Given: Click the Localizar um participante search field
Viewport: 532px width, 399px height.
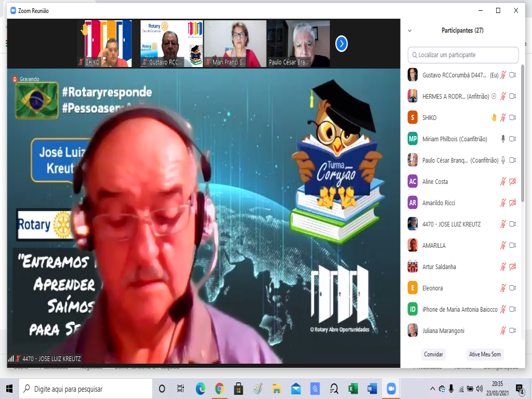Looking at the screenshot, I should [x=463, y=55].
